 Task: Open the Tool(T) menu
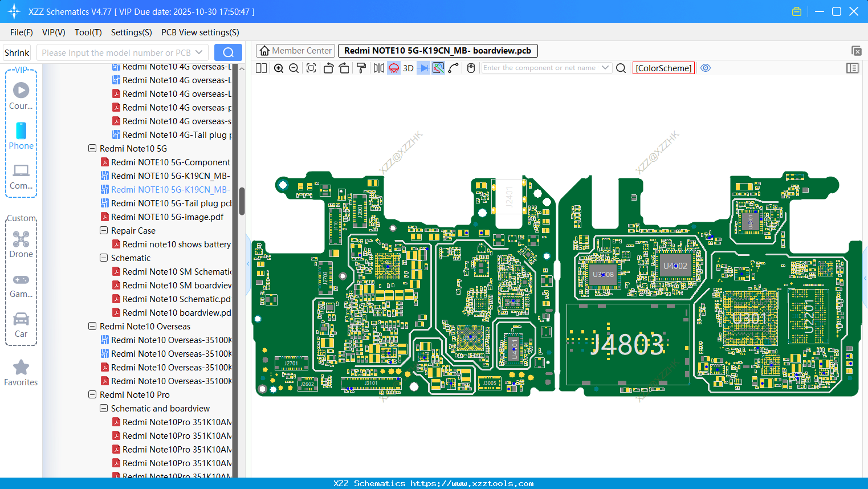pos(88,32)
